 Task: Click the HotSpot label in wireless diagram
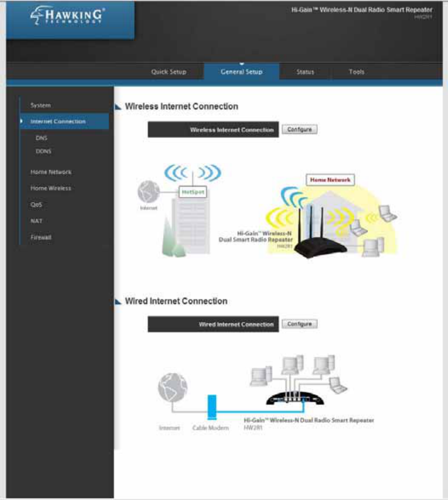193,192
